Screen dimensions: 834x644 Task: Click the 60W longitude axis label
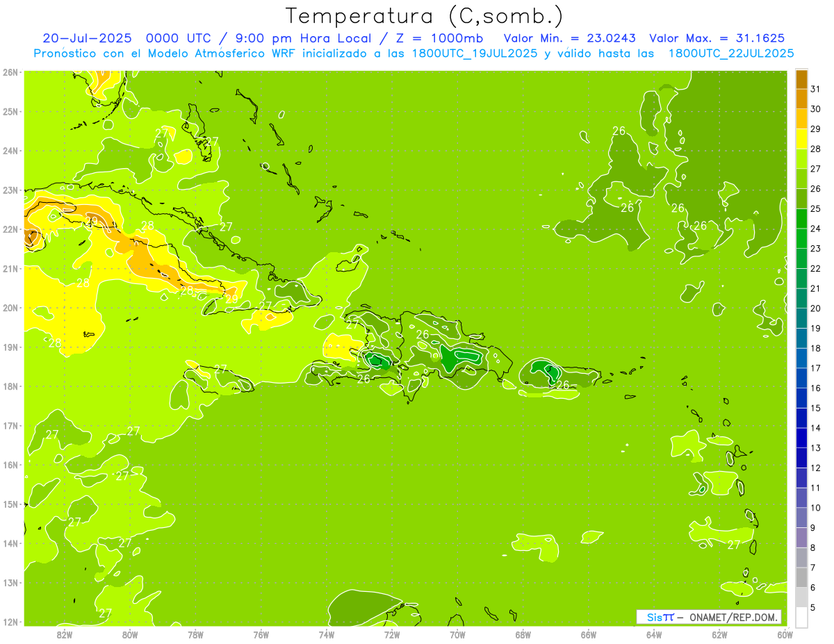point(785,634)
